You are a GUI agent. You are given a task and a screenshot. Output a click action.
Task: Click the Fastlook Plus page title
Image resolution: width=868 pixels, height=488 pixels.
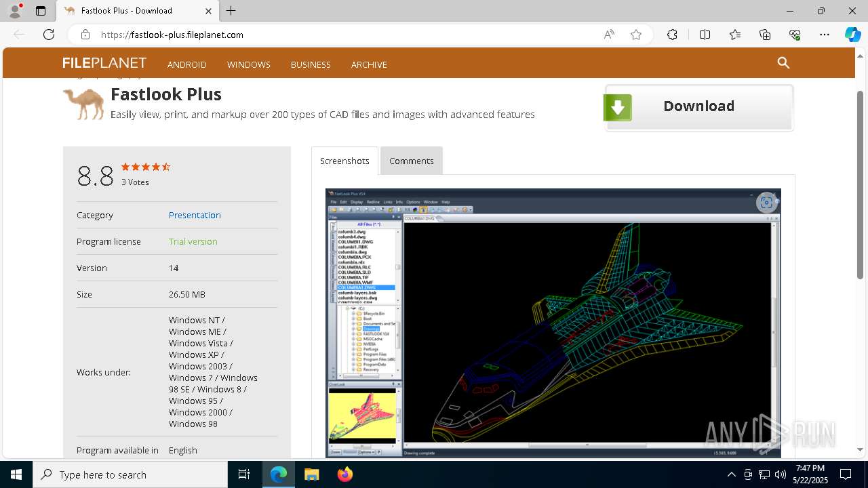166,94
